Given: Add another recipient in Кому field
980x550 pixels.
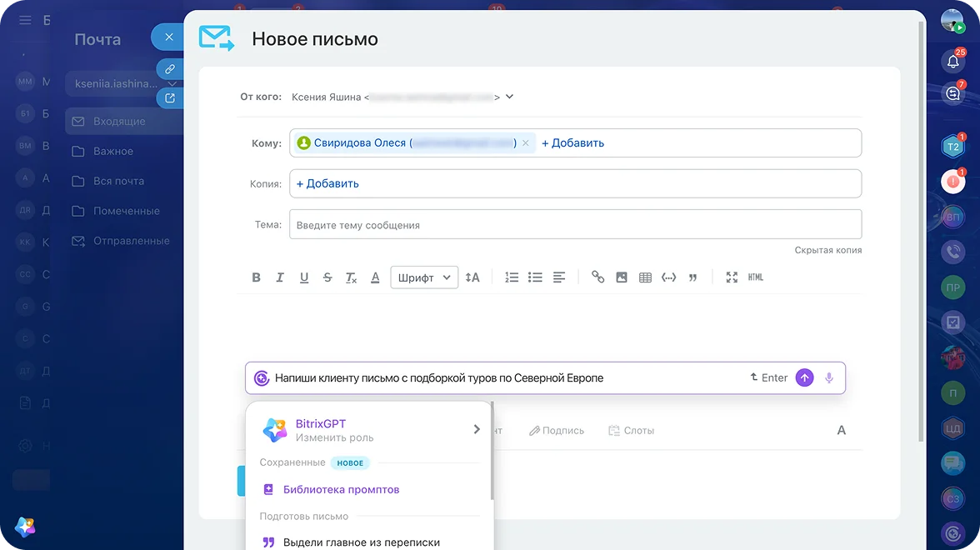Looking at the screenshot, I should [x=572, y=143].
